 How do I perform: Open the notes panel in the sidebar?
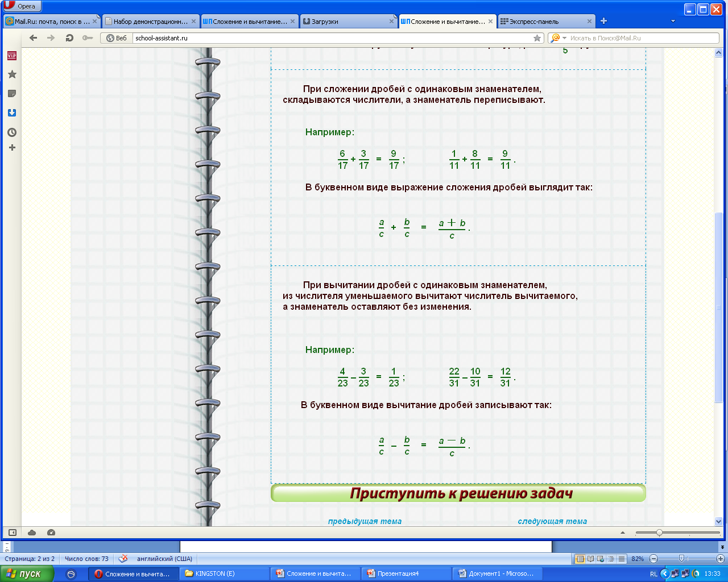(12, 94)
